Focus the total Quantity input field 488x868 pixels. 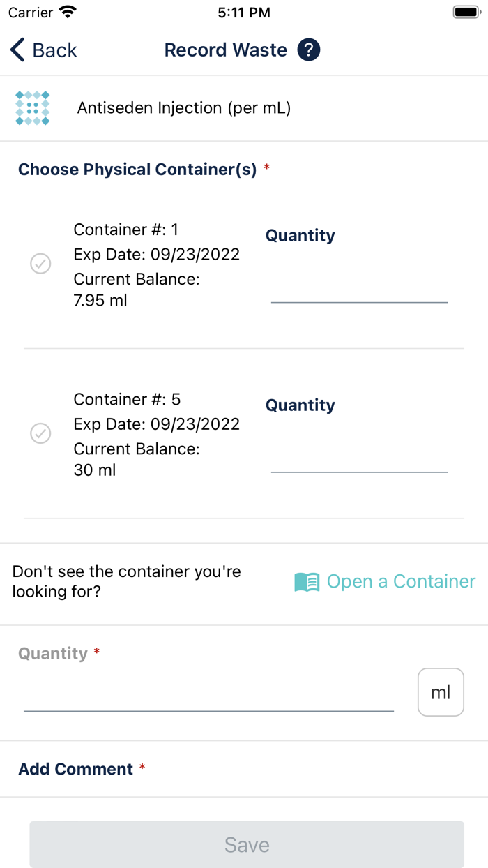click(x=208, y=696)
